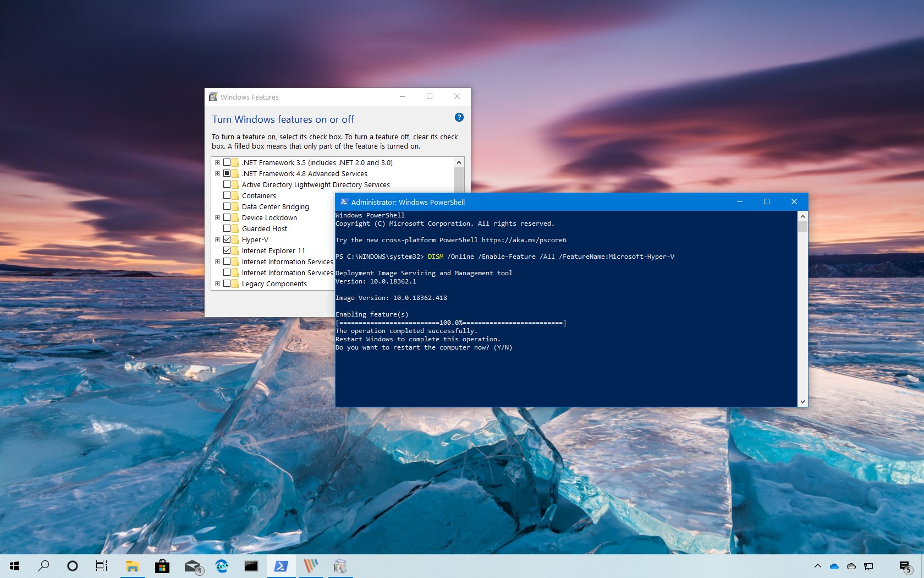Screen dimensions: 924x578
Task: Disable Internet Explorer 11 feature
Action: click(228, 250)
